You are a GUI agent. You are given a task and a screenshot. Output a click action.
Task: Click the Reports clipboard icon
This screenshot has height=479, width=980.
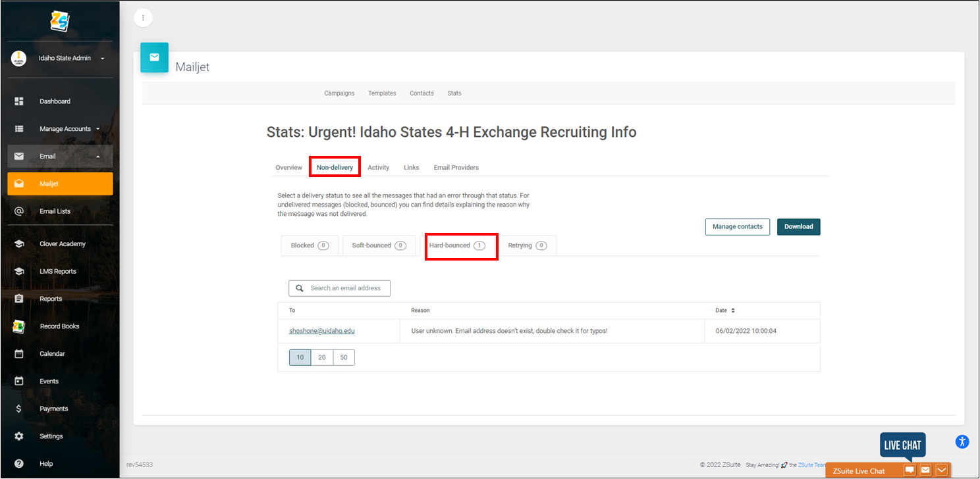[19, 299]
